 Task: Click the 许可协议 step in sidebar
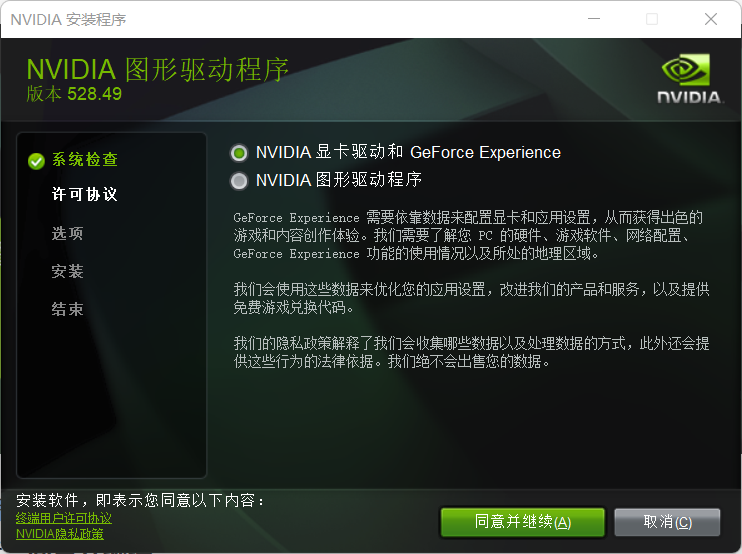(85, 194)
